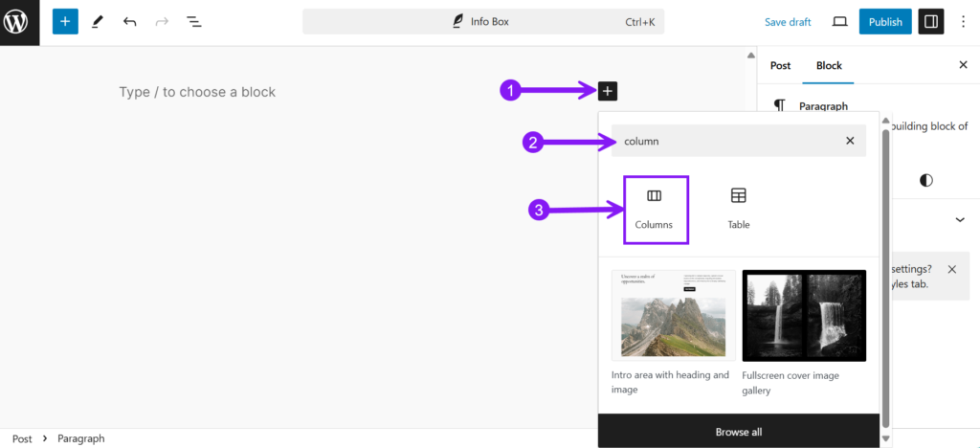Click the inserter popup scroll-down arrow

885,439
